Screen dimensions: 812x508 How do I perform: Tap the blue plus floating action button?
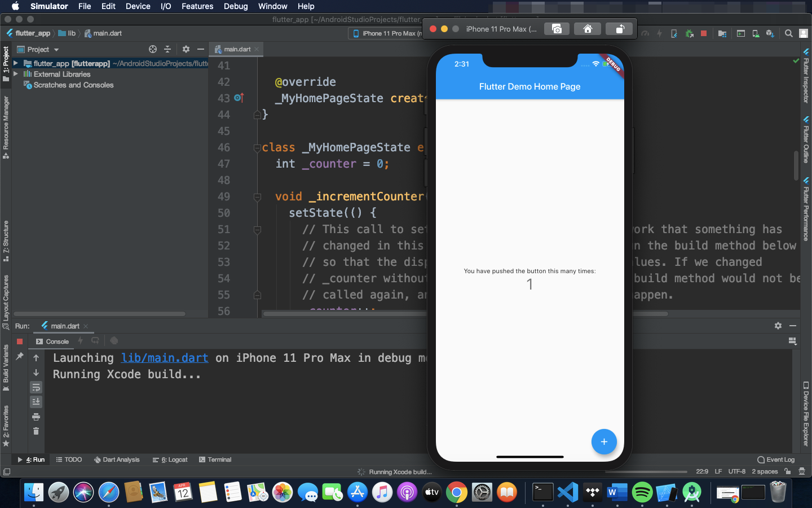pos(604,442)
